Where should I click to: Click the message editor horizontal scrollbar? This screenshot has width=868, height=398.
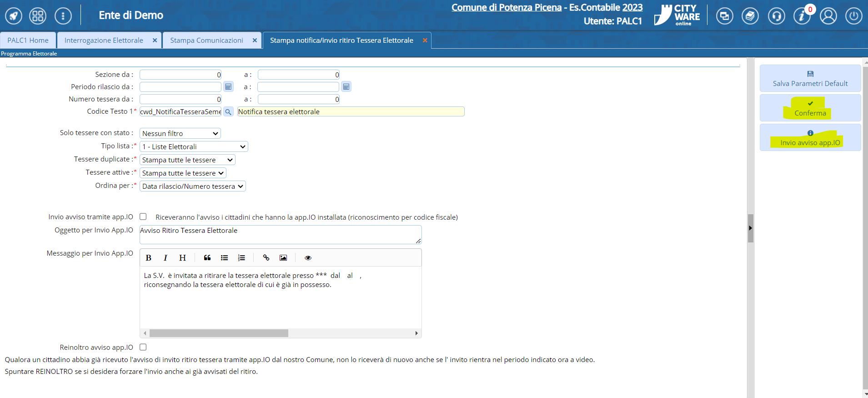pyautogui.click(x=219, y=333)
